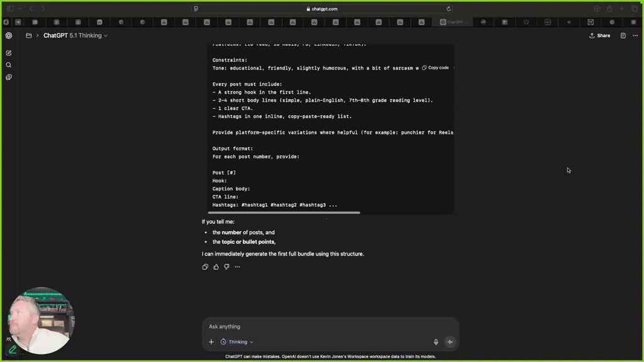Copy the assistant response

pos(205,266)
